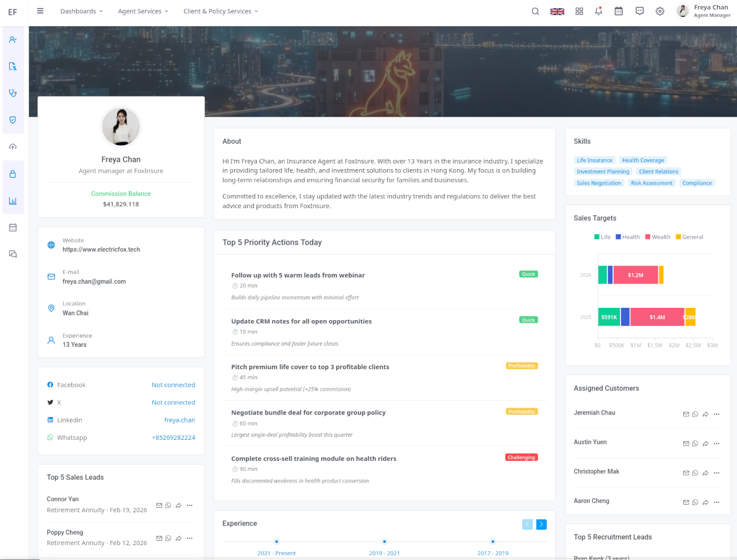
Task: Open freya.chan Linkedin link
Action: (180, 421)
